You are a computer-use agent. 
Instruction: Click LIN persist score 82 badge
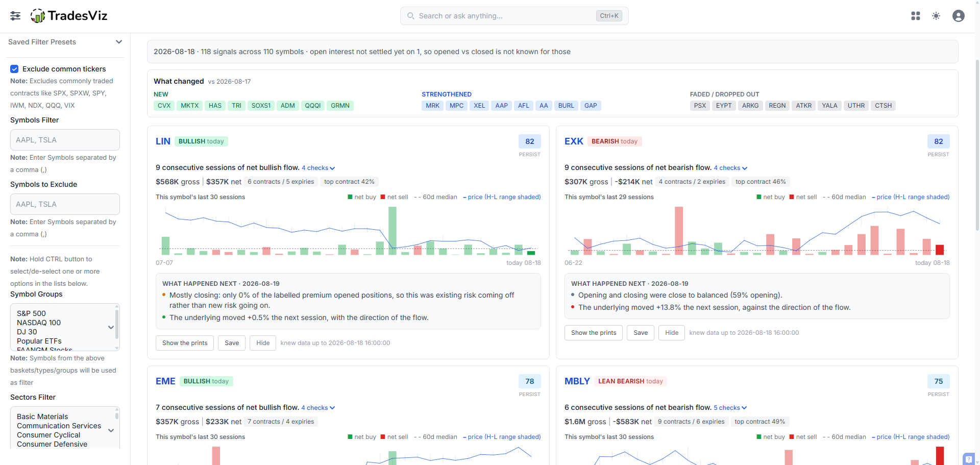(530, 141)
